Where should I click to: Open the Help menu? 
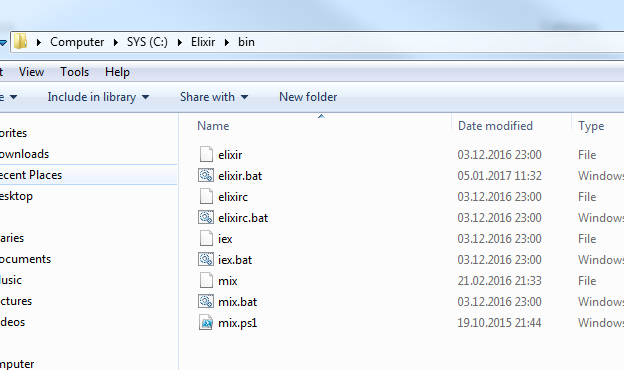point(117,72)
